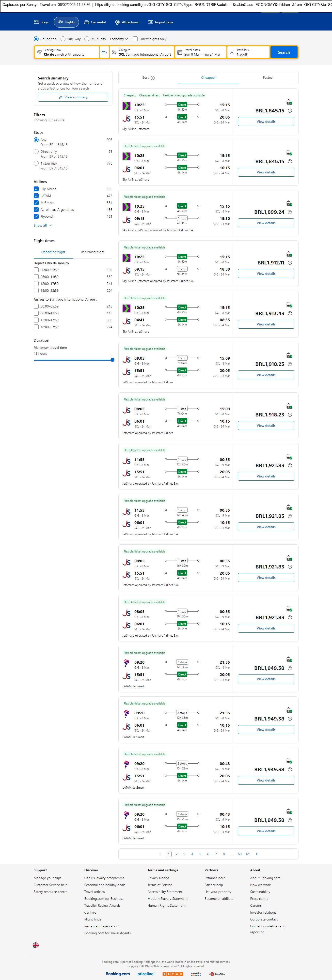Image resolution: width=332 pixels, height=980 pixels.
Task: Click the UK flag language icon
Action: 36,945
